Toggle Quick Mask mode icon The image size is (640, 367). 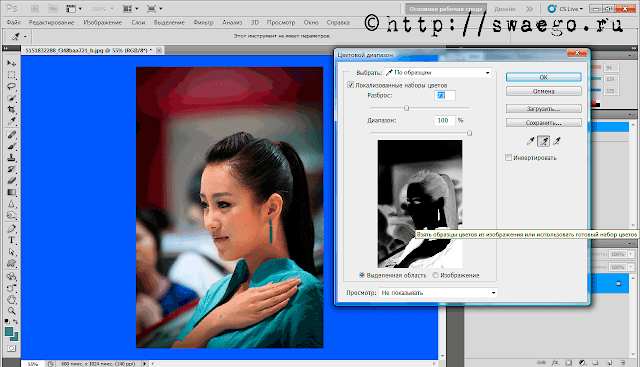tap(11, 348)
